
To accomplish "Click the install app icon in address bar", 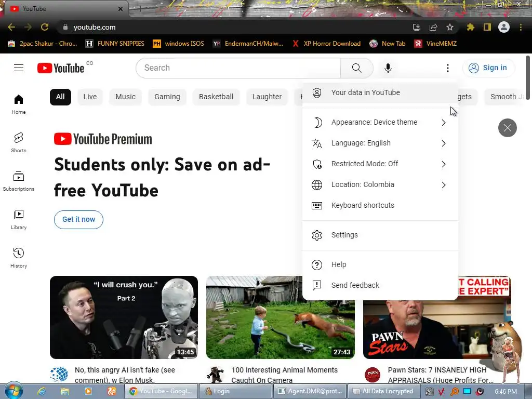I will (416, 27).
